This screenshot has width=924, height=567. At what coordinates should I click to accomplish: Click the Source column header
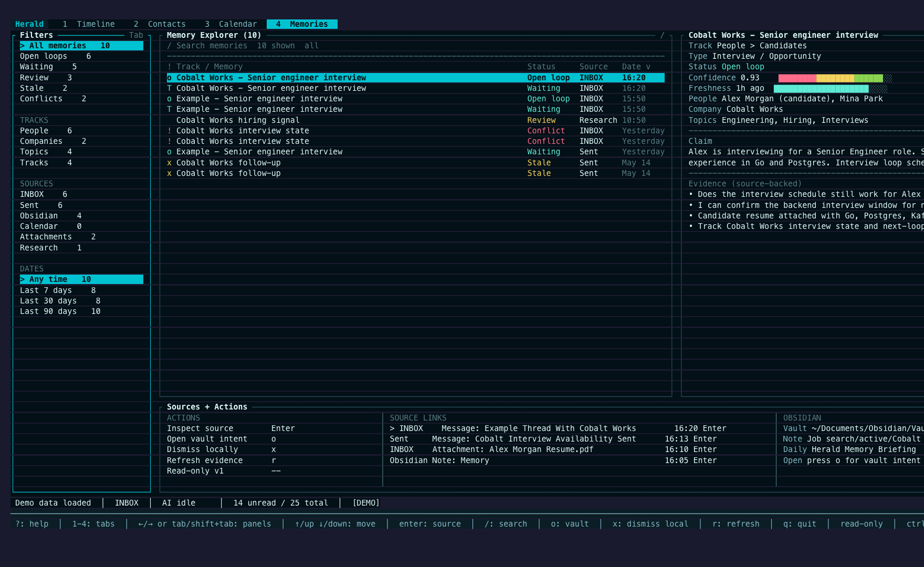click(593, 67)
